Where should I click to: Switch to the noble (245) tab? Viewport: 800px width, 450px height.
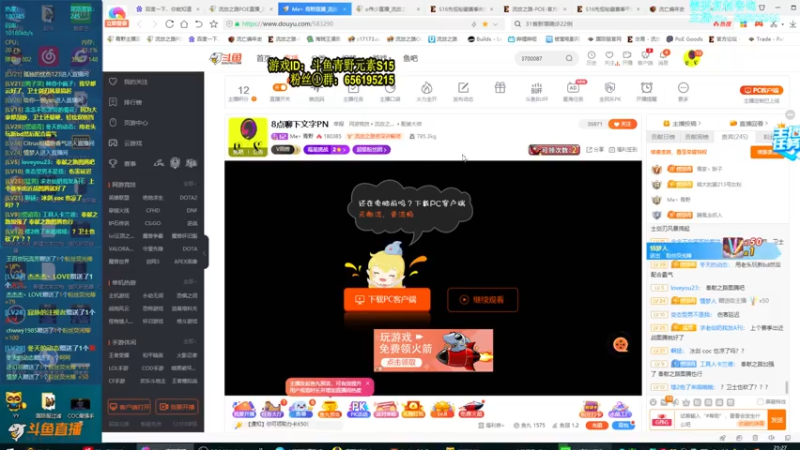pyautogui.click(x=735, y=137)
